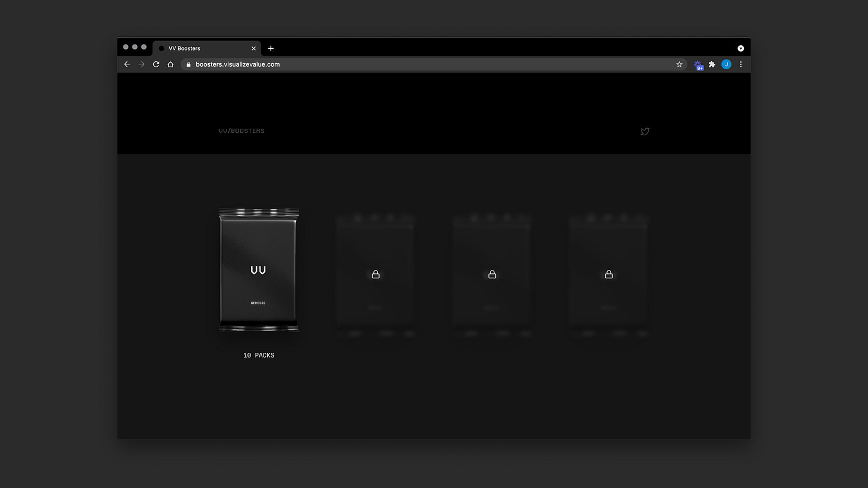Click the middle locked pack lock icon
The width and height of the screenshot is (868, 488).
coord(492,274)
